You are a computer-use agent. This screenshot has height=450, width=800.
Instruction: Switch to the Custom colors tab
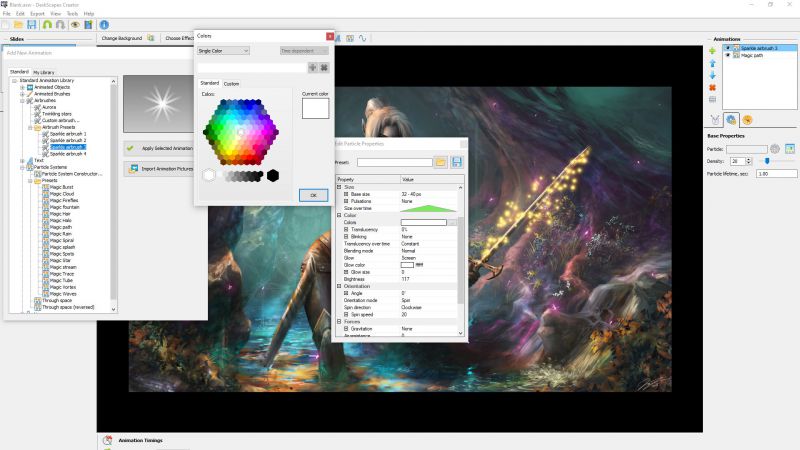coord(231,83)
